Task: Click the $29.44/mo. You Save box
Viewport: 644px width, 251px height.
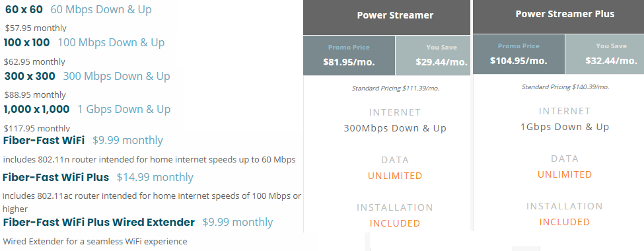Action: click(x=433, y=55)
